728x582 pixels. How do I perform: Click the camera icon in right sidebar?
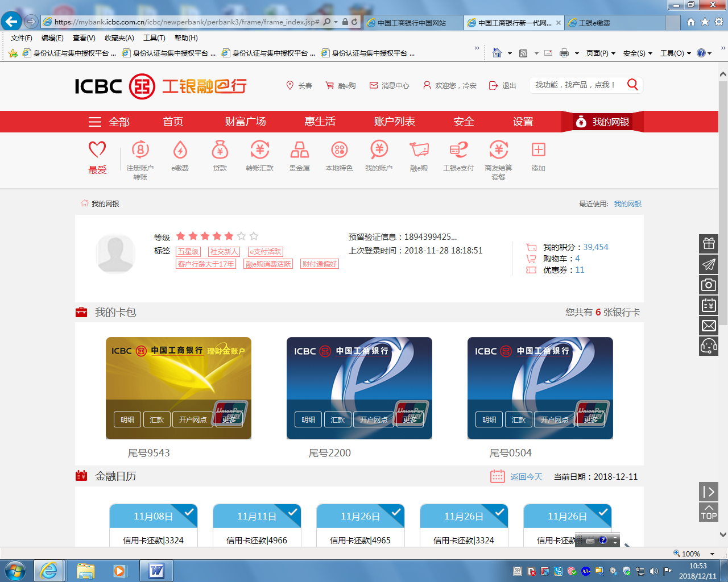pos(709,284)
